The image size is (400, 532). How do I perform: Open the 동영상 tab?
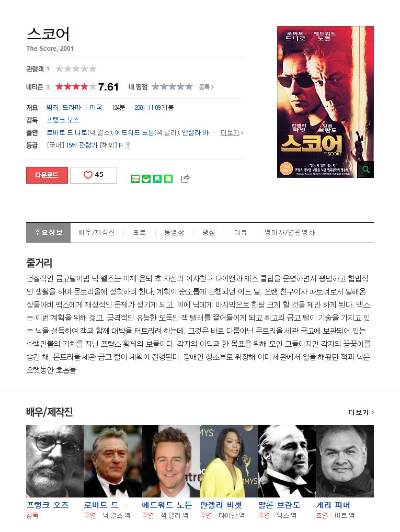[174, 232]
